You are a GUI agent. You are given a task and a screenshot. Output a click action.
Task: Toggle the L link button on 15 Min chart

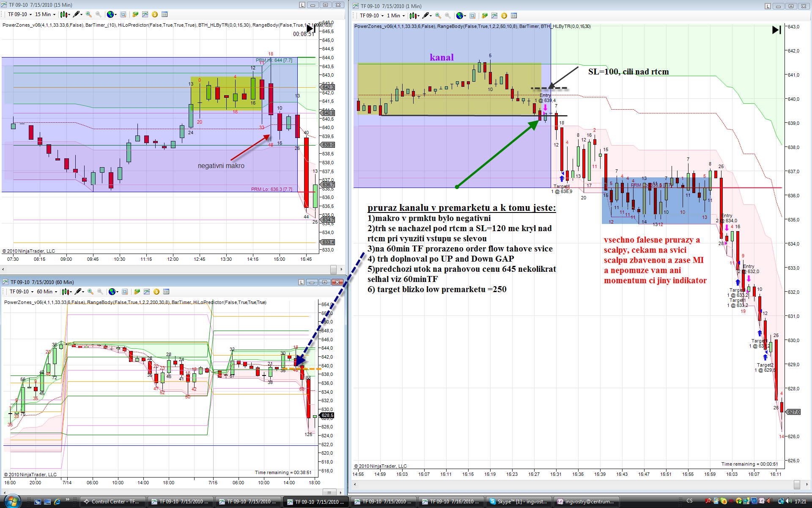click(x=302, y=5)
